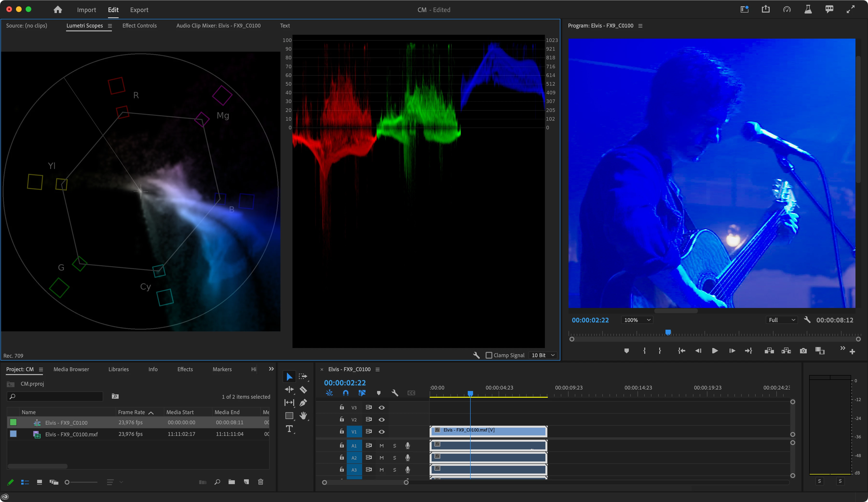The width and height of the screenshot is (868, 502).
Task: Select the Razor tool
Action: coord(303,390)
